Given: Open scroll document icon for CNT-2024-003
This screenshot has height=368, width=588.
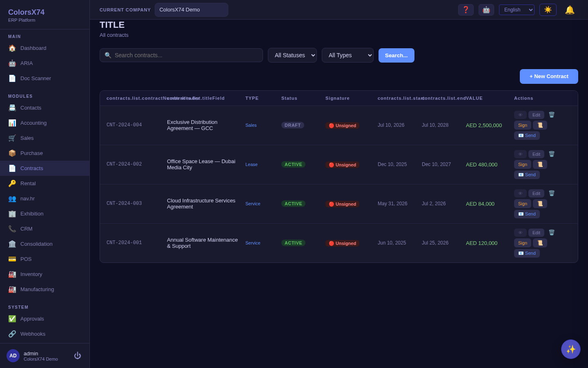Looking at the screenshot, I should (540, 204).
